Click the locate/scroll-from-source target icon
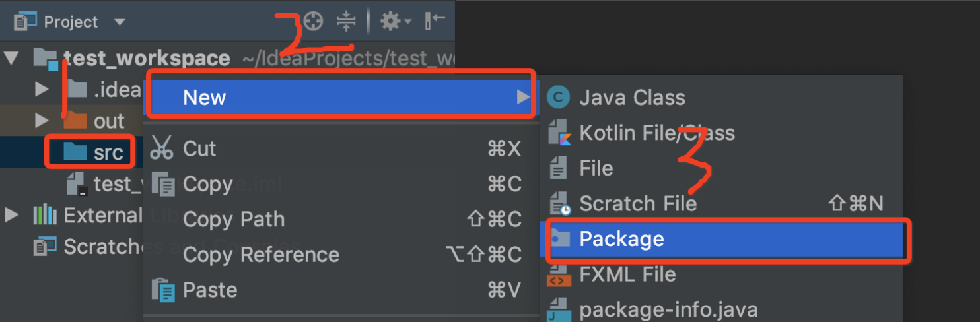 (x=313, y=21)
